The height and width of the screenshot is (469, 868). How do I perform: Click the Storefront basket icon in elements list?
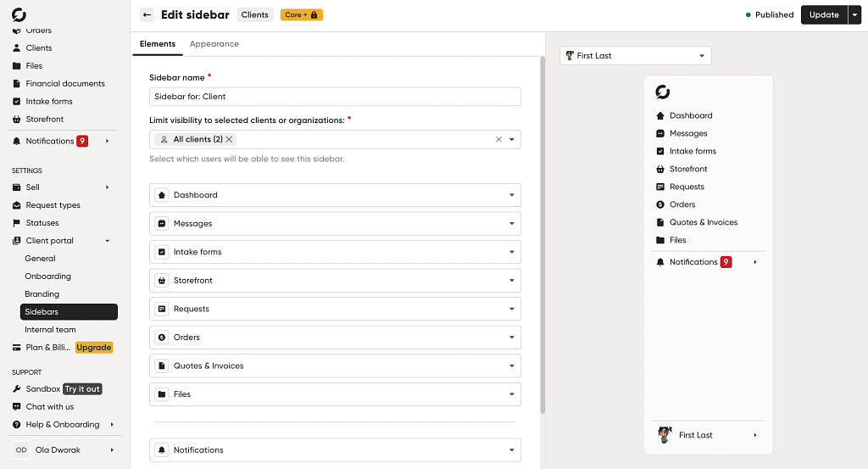[x=162, y=280]
